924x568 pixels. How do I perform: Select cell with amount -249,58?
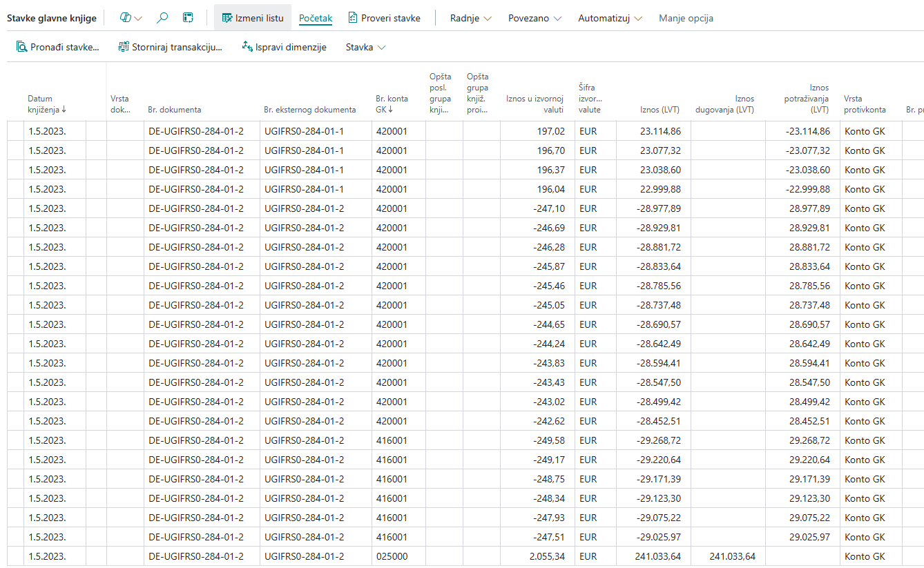coord(537,440)
